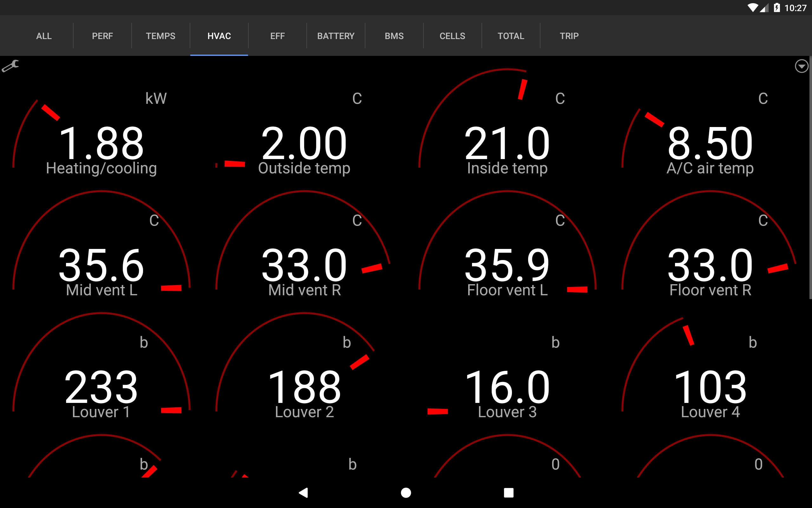This screenshot has width=812, height=508.
Task: Click the Heating/cooling label
Action: click(x=101, y=168)
